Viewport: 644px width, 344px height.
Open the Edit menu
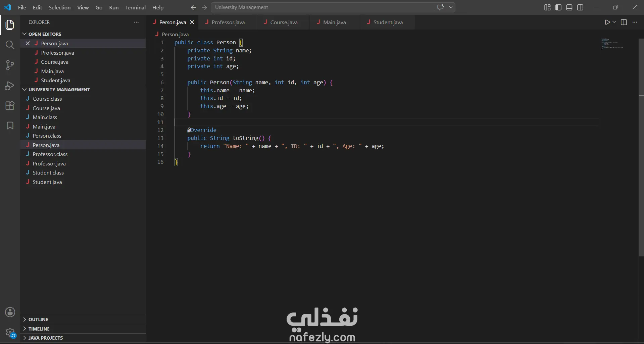tap(37, 7)
